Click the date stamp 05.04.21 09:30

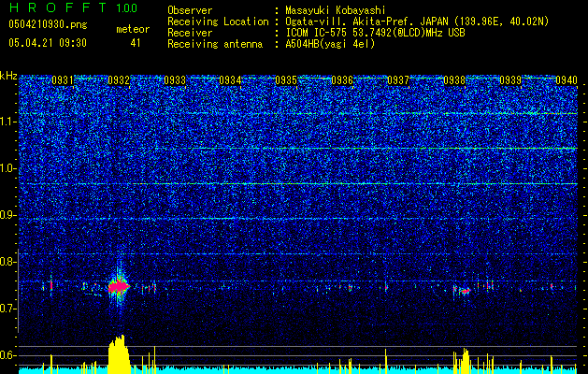(48, 43)
